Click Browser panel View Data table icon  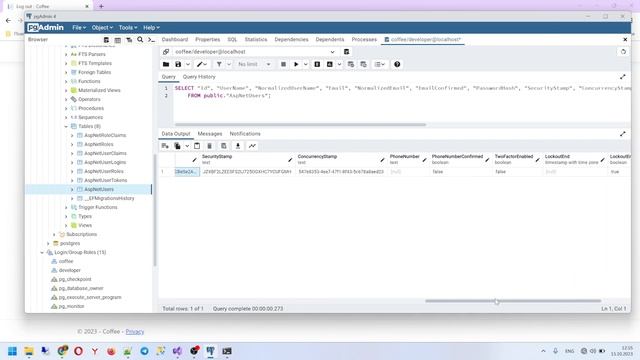click(118, 40)
